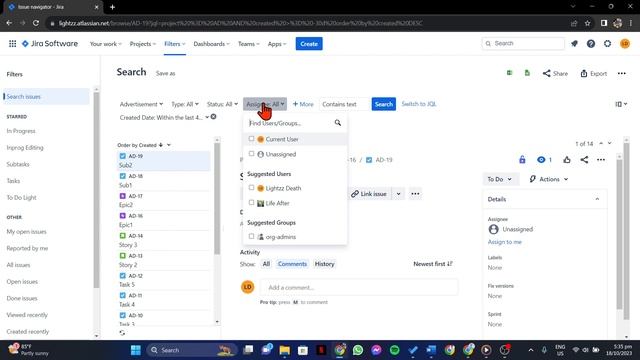Click the blue Search button

point(384,104)
